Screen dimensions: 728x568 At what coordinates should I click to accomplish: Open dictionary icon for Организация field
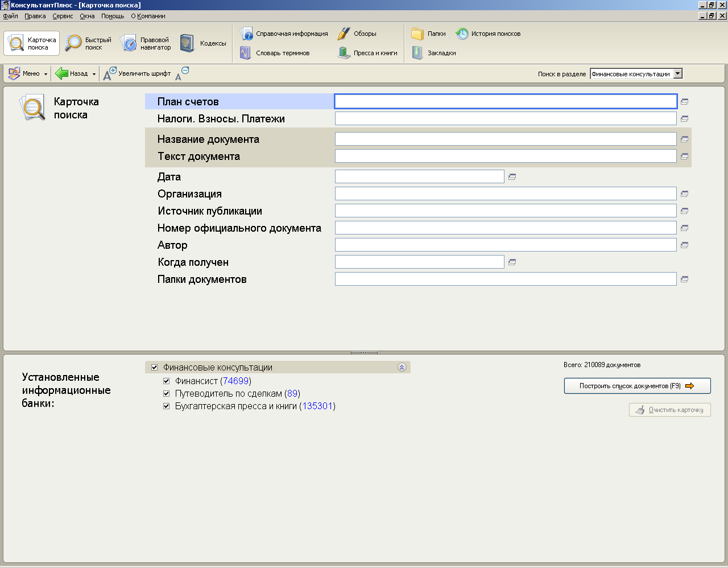(x=685, y=194)
